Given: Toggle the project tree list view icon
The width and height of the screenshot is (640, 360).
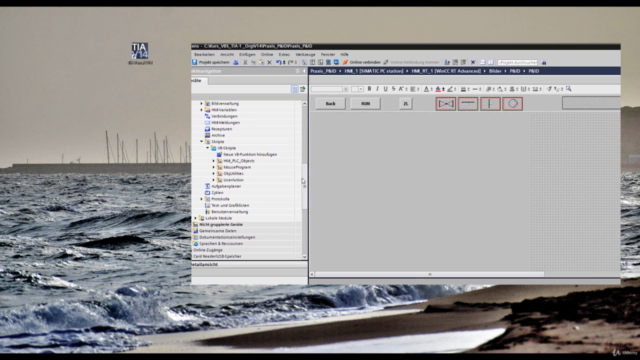Looking at the screenshot, I should 295,89.
